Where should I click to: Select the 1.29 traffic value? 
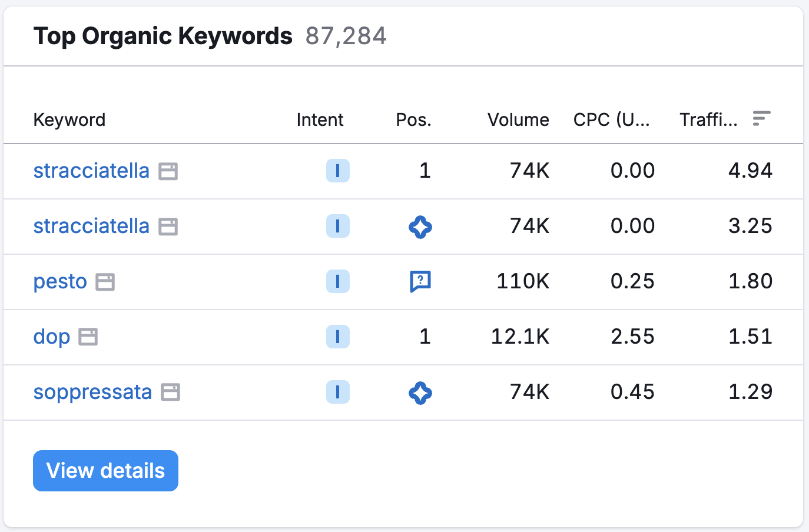point(750,392)
